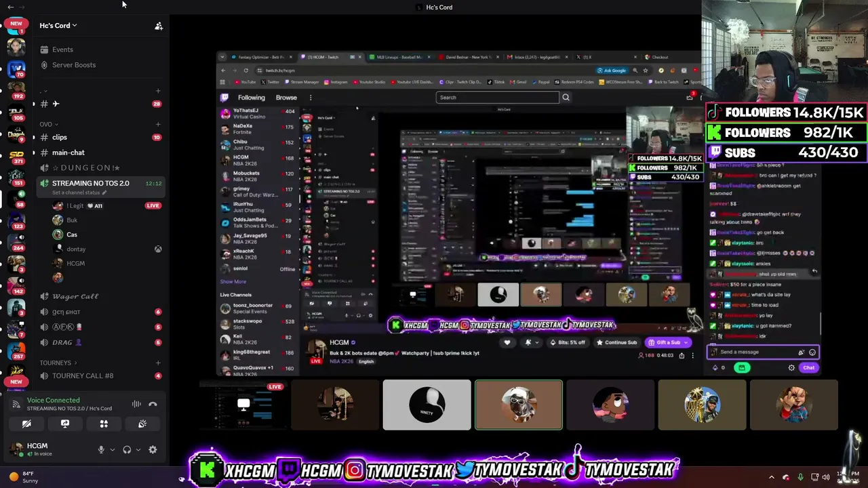
Task: Select Buk in the voice channel list
Action: coord(72,220)
